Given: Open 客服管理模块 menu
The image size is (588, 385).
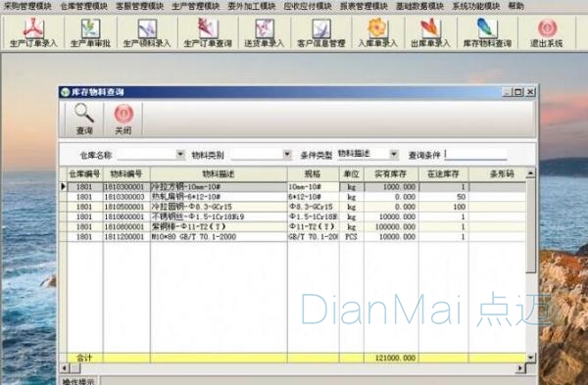Looking at the screenshot, I should 140,6.
